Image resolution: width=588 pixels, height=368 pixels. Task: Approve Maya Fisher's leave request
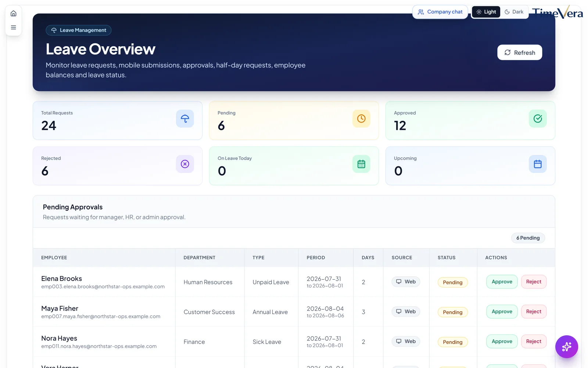(502, 312)
